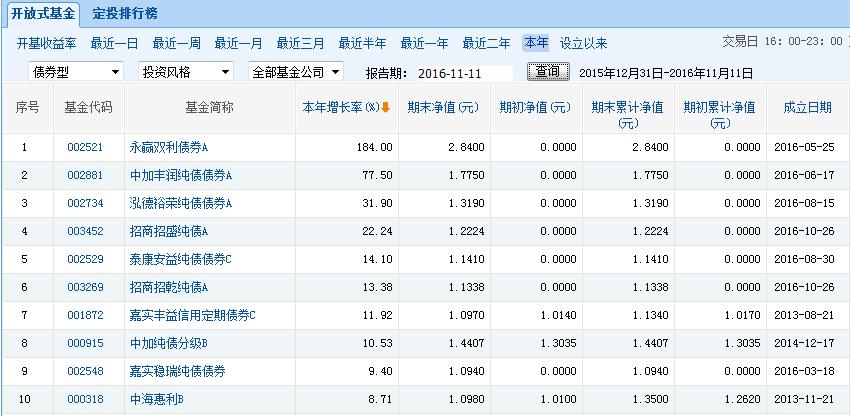Image resolution: width=850 pixels, height=416 pixels.
Task: Click the 基金代码 column header
Action: point(88,108)
